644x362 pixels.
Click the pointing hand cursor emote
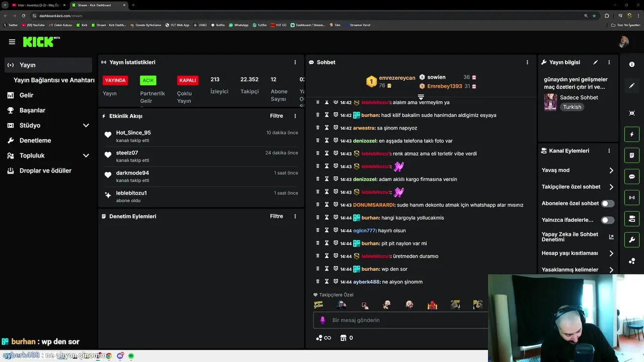(365, 305)
